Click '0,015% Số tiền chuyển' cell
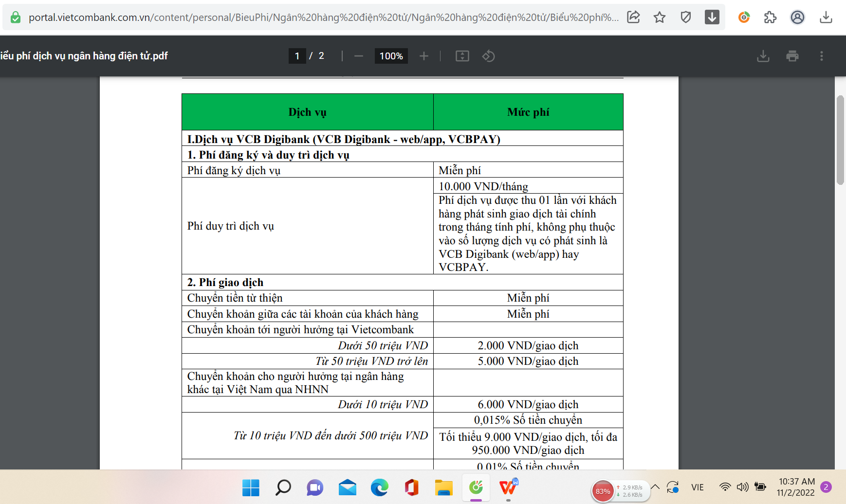Image resolution: width=846 pixels, height=504 pixels. [528, 420]
